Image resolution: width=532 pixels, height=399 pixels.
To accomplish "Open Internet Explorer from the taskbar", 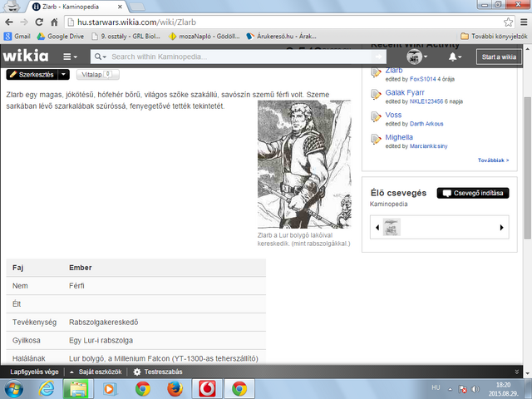I will click(47, 389).
